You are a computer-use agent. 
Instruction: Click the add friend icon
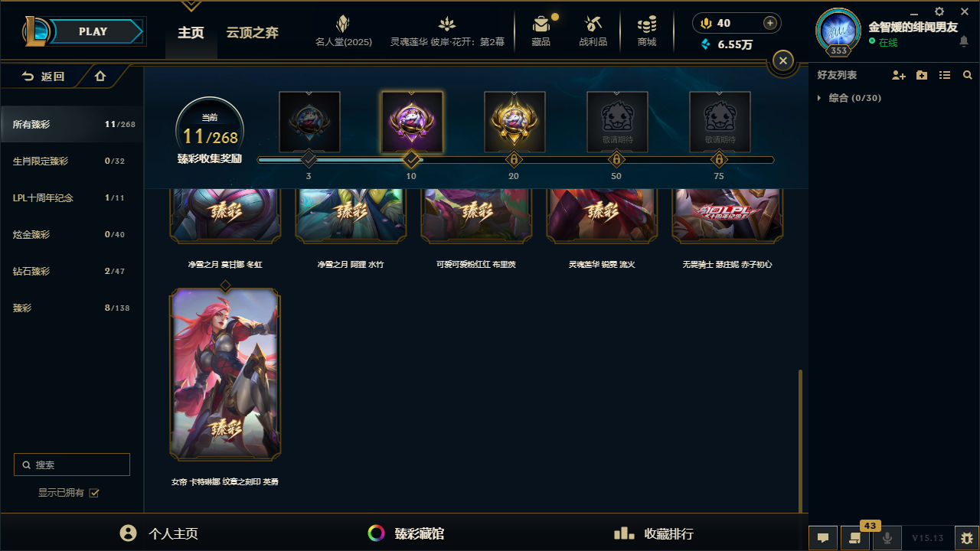(899, 75)
